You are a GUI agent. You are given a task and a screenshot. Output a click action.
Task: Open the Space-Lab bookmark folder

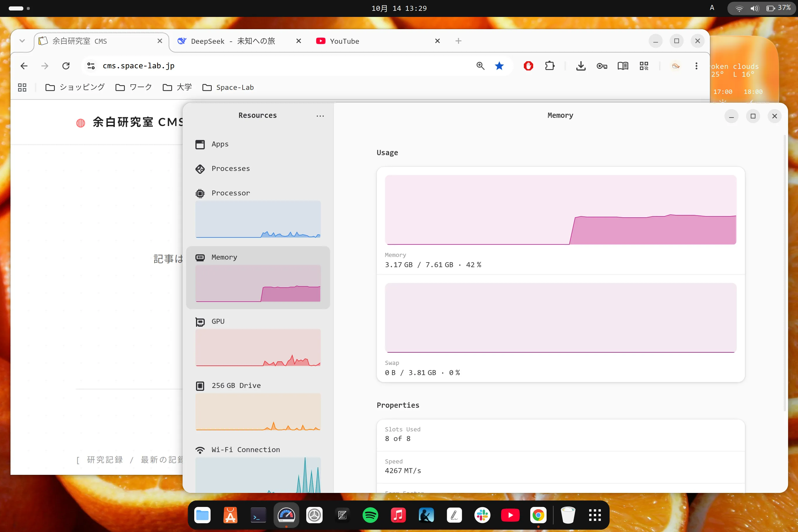pyautogui.click(x=228, y=87)
